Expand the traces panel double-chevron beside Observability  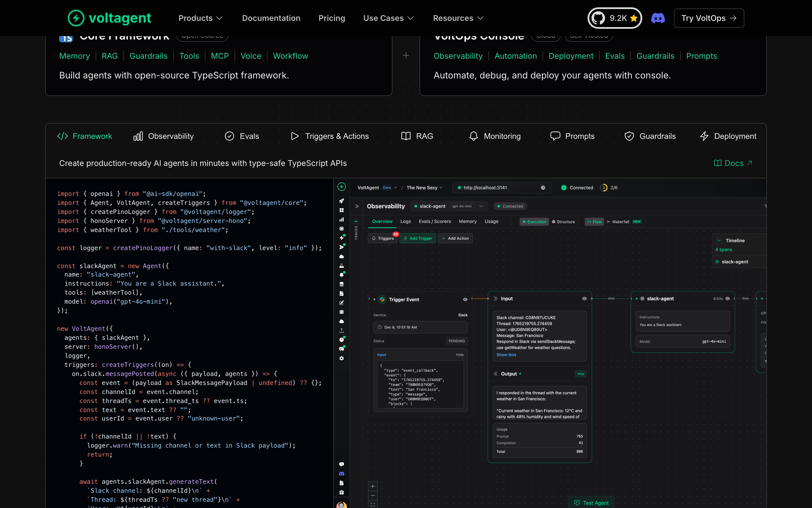(x=357, y=206)
